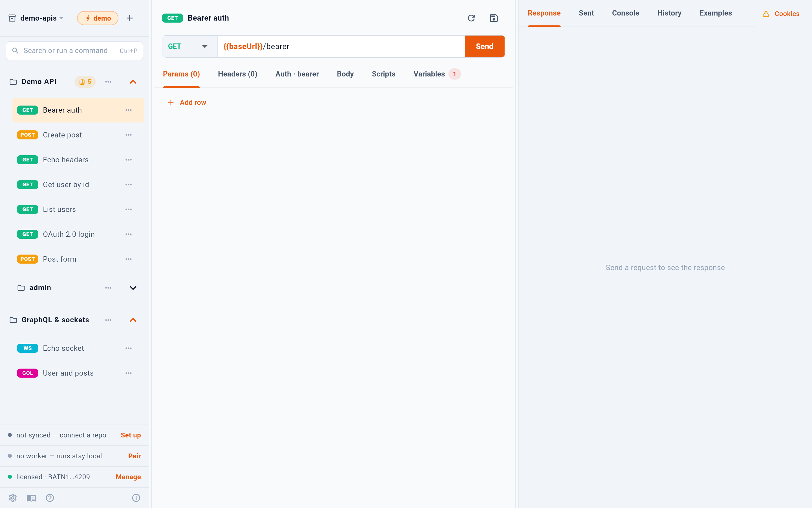812x508 pixels.
Task: Click the reload request icon
Action: coord(471,18)
